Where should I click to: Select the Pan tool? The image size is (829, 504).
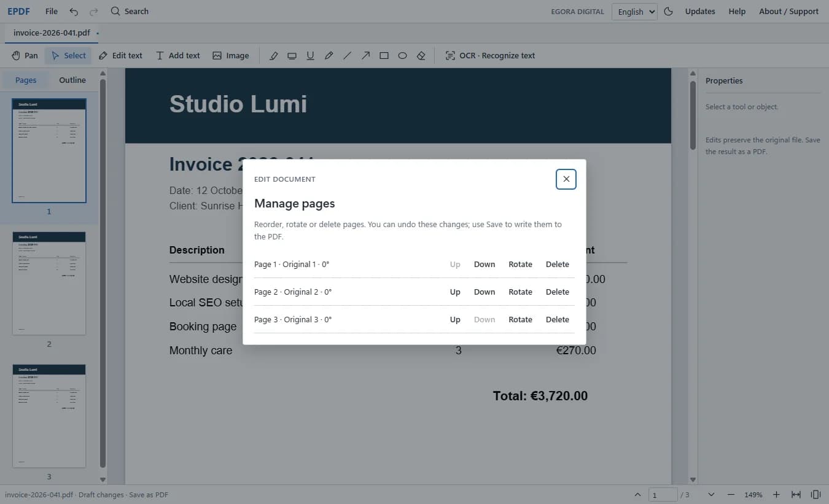coord(25,55)
